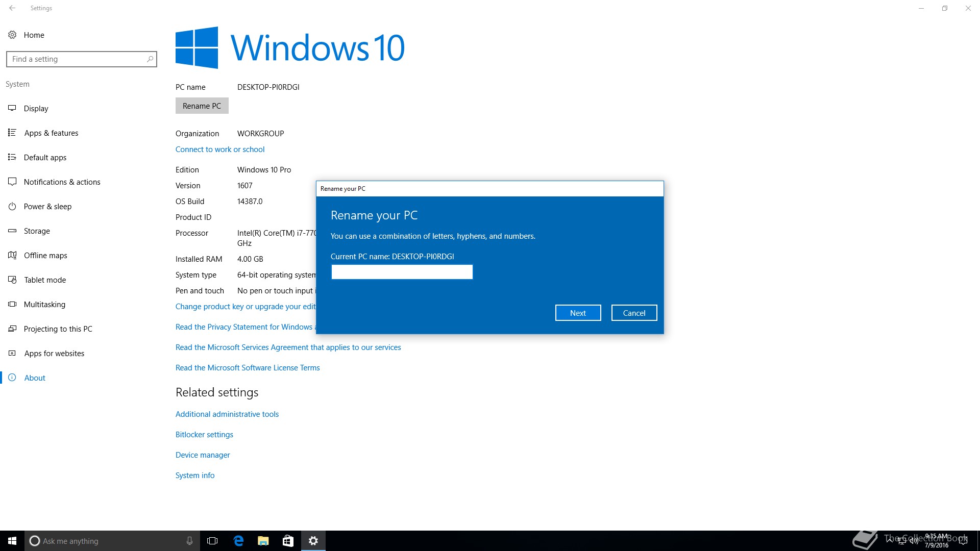Open Connect to work or school

(220, 149)
